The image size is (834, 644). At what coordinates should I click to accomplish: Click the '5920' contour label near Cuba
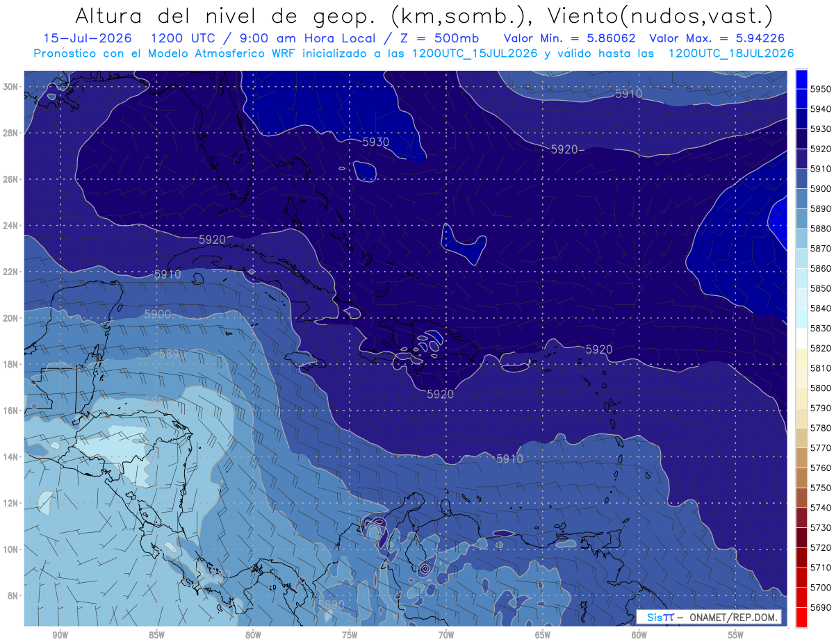coord(213,240)
